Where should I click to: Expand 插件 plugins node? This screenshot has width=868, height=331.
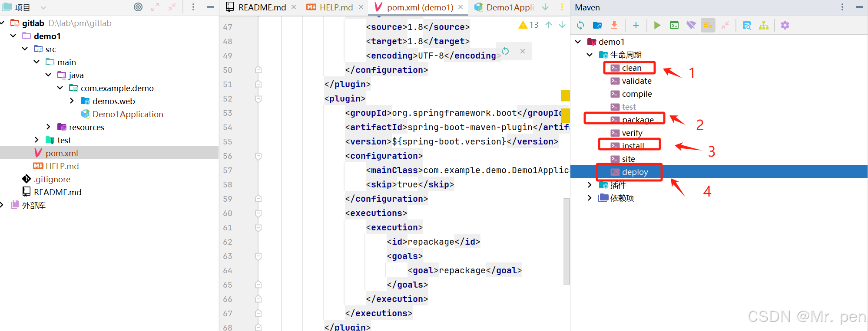(590, 185)
